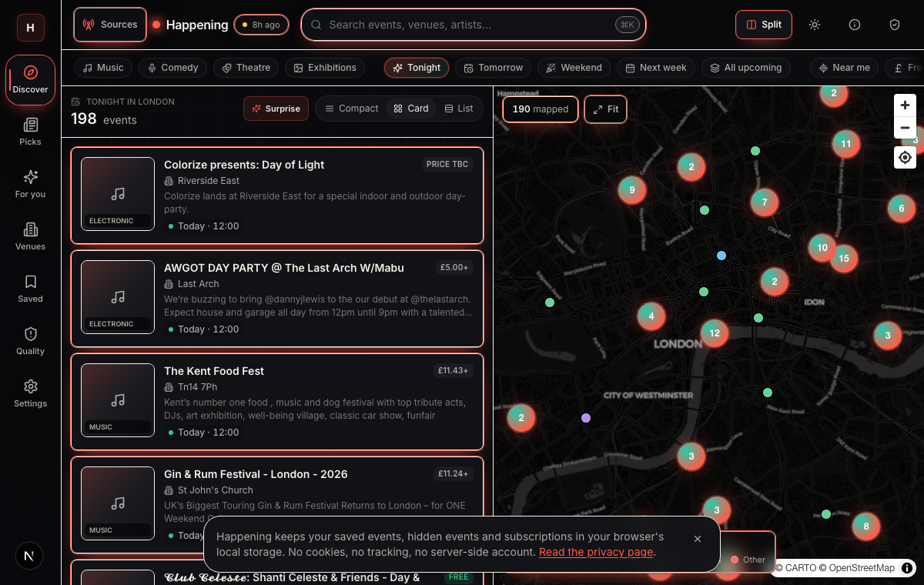924x585 pixels.
Task: Open the Saved sidebar section
Action: 31,289
